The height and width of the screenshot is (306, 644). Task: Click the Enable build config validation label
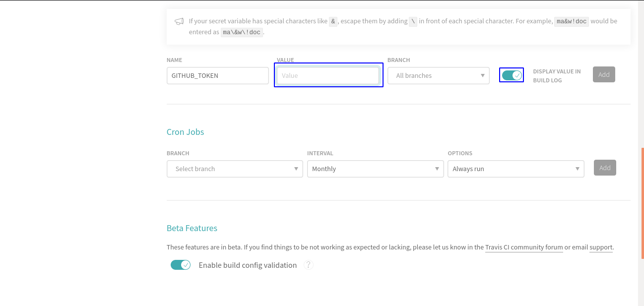[x=248, y=265]
